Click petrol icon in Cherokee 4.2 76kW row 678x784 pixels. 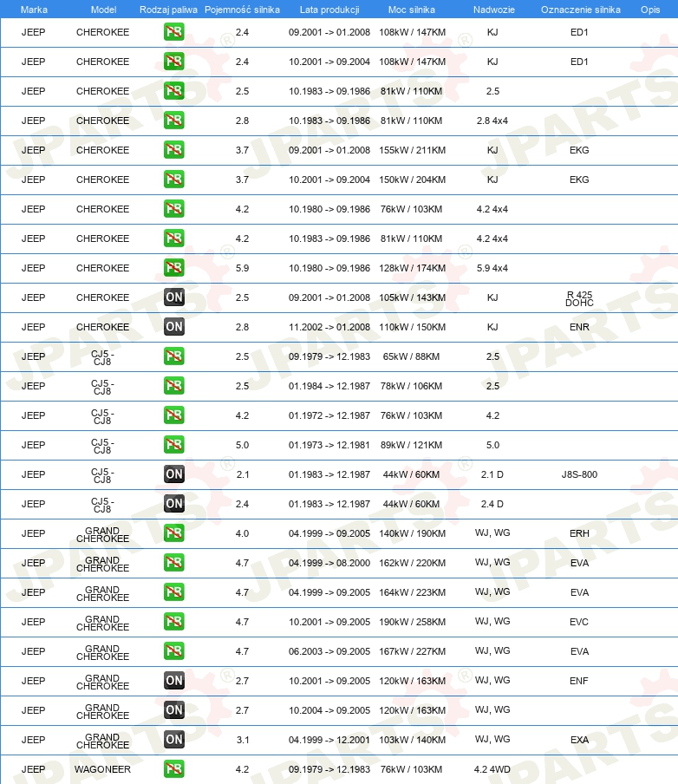tap(174, 209)
